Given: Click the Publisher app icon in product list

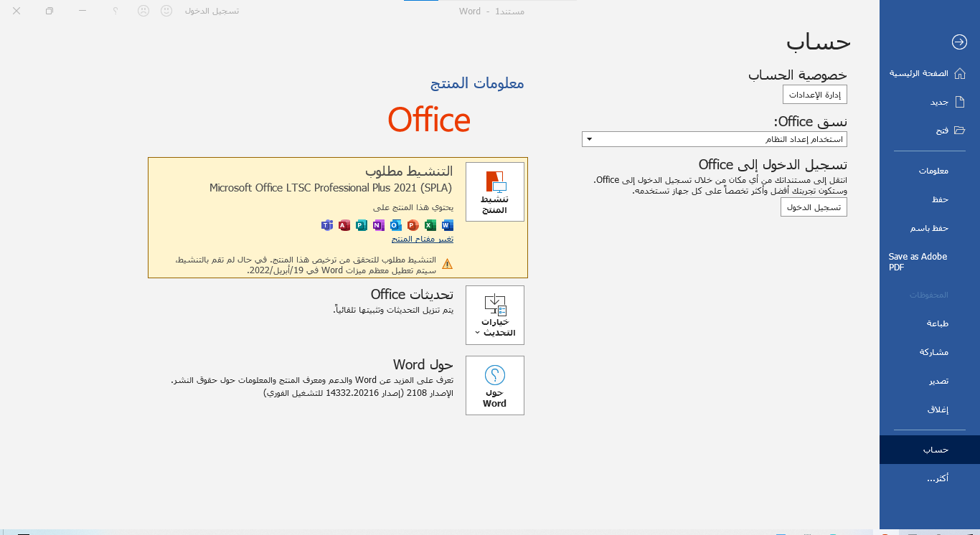Looking at the screenshot, I should point(362,225).
